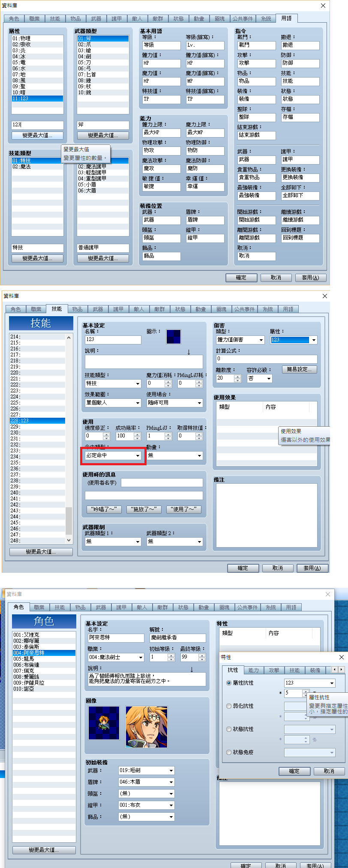Open the 123 element dropdown in 特性 dialog

coord(310,683)
